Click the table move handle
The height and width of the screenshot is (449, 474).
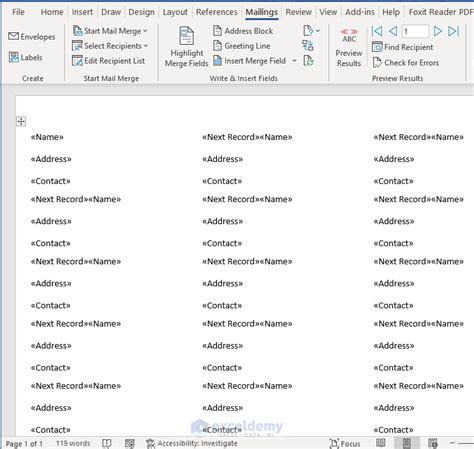pos(21,121)
